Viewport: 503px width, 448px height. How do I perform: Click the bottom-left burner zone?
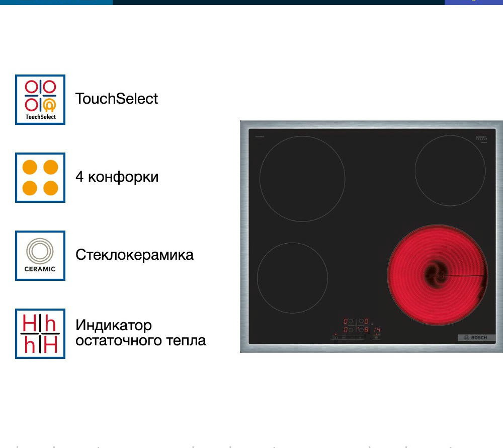(x=292, y=277)
